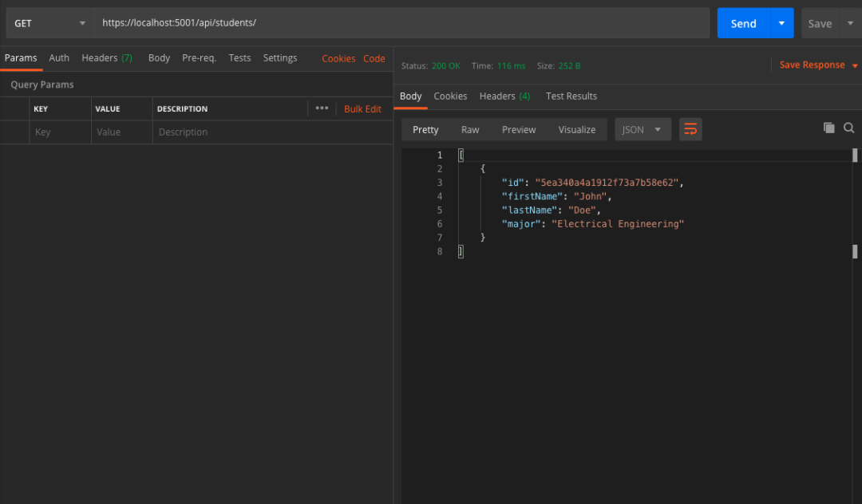Click the request URL field
The height and width of the screenshot is (504, 862).
(x=401, y=23)
